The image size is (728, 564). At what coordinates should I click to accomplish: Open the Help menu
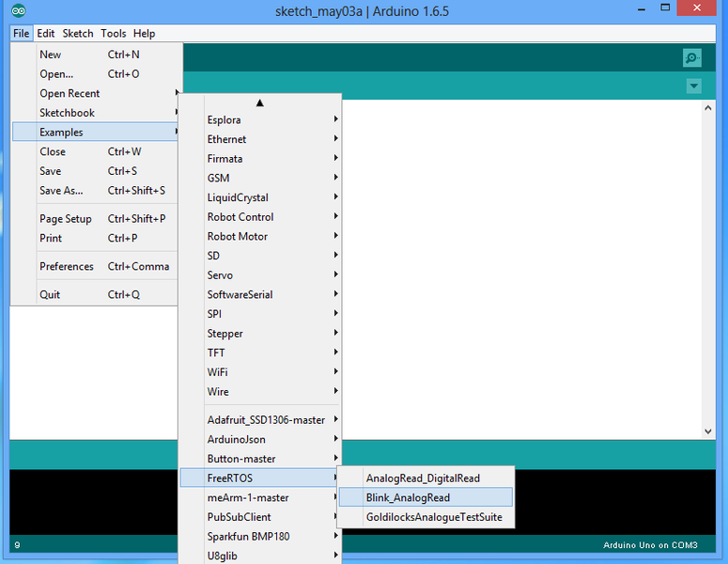(144, 34)
